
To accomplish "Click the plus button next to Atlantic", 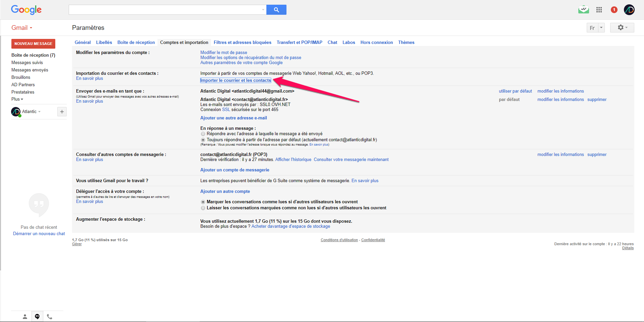I will 62,112.
